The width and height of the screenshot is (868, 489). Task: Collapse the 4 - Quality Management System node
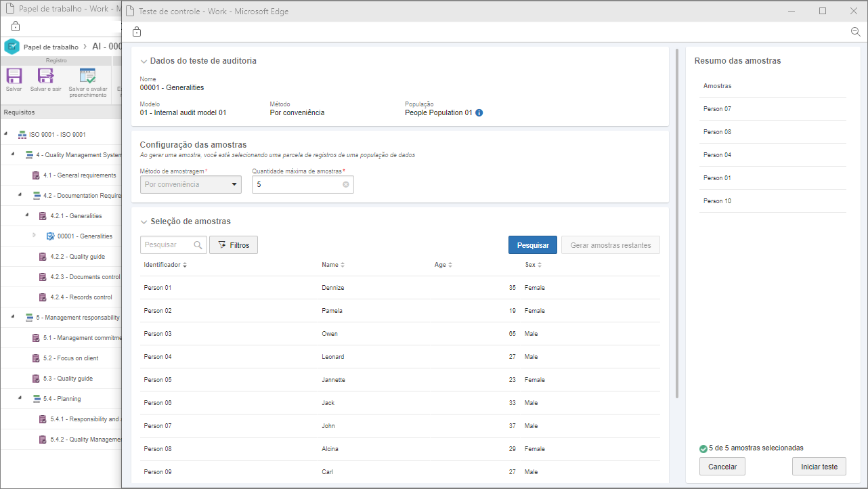[13, 154]
